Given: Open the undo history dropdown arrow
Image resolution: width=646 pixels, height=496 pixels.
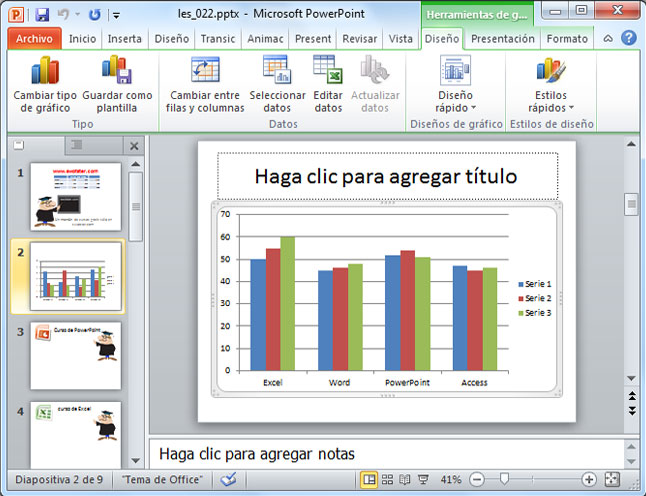Looking at the screenshot, I should click(x=77, y=15).
